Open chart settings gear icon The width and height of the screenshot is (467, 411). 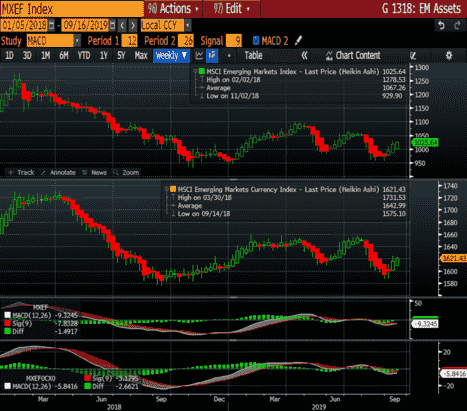(449, 55)
